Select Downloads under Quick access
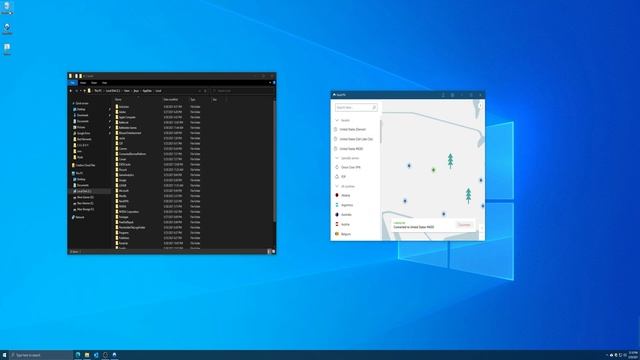This screenshot has height=360, width=640. pos(82,115)
